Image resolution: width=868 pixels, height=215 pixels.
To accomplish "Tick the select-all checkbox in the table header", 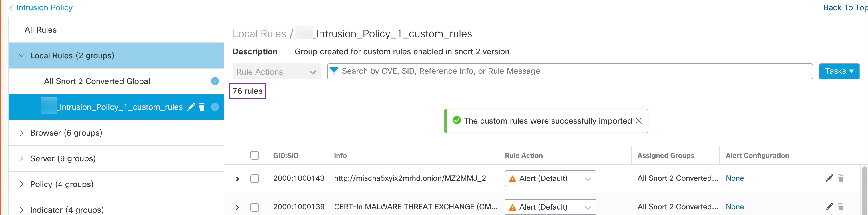I will (x=255, y=155).
